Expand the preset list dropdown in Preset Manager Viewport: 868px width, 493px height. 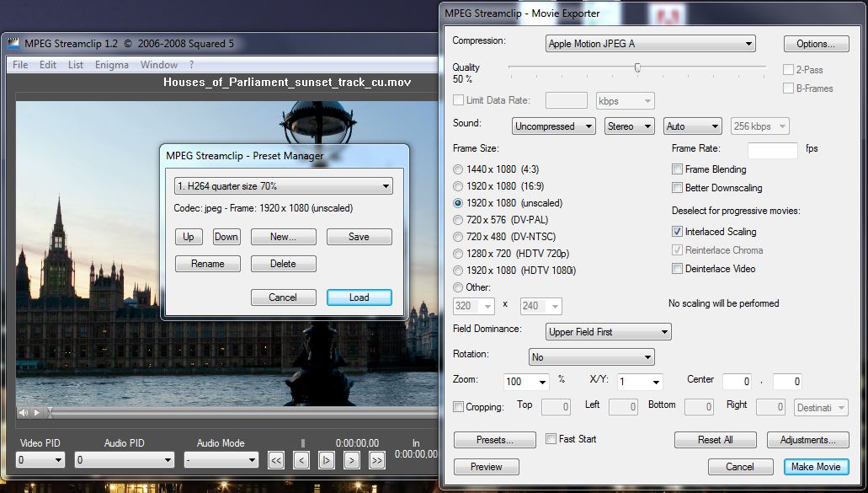tap(284, 186)
